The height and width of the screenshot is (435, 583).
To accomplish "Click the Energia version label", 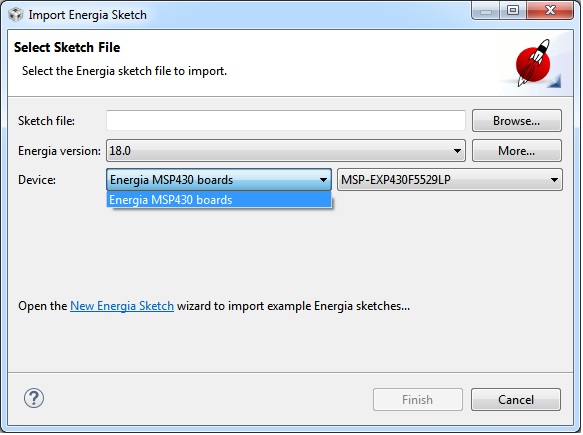I will [x=59, y=151].
